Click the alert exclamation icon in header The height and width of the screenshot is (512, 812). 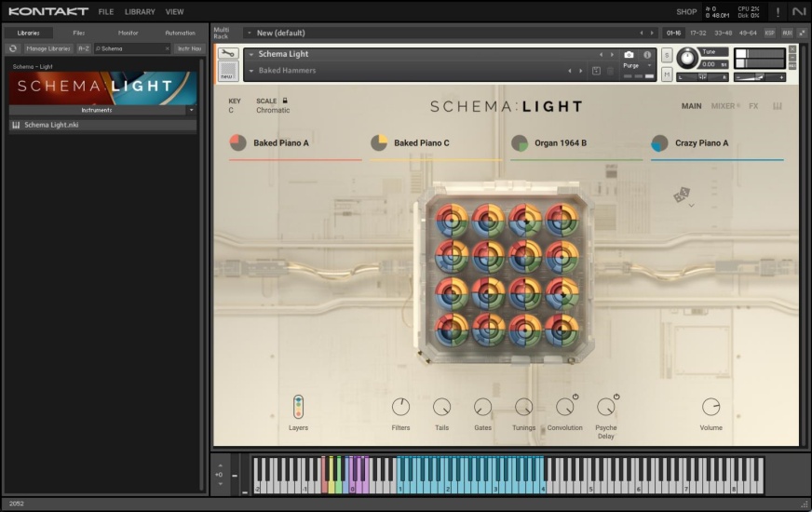778,11
